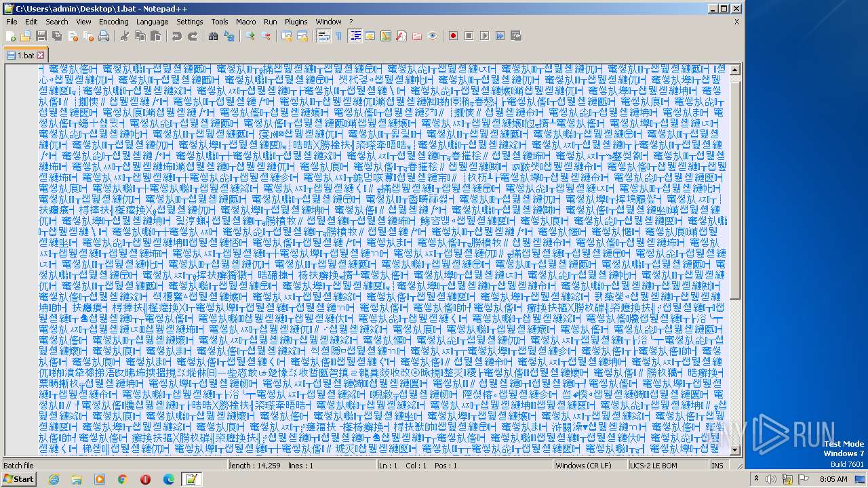Toggle the Word Wrap toolbar button
The height and width of the screenshot is (488, 868).
[x=323, y=36]
